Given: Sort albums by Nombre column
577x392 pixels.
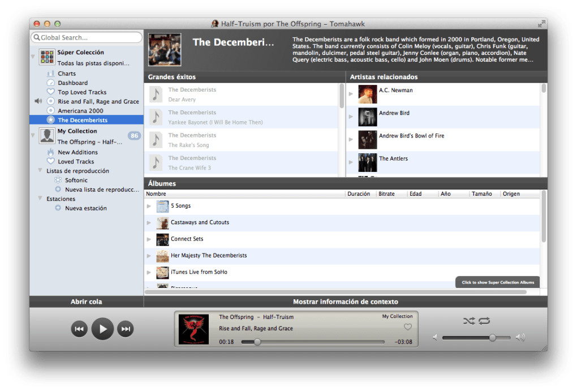Looking at the screenshot, I should [x=245, y=194].
